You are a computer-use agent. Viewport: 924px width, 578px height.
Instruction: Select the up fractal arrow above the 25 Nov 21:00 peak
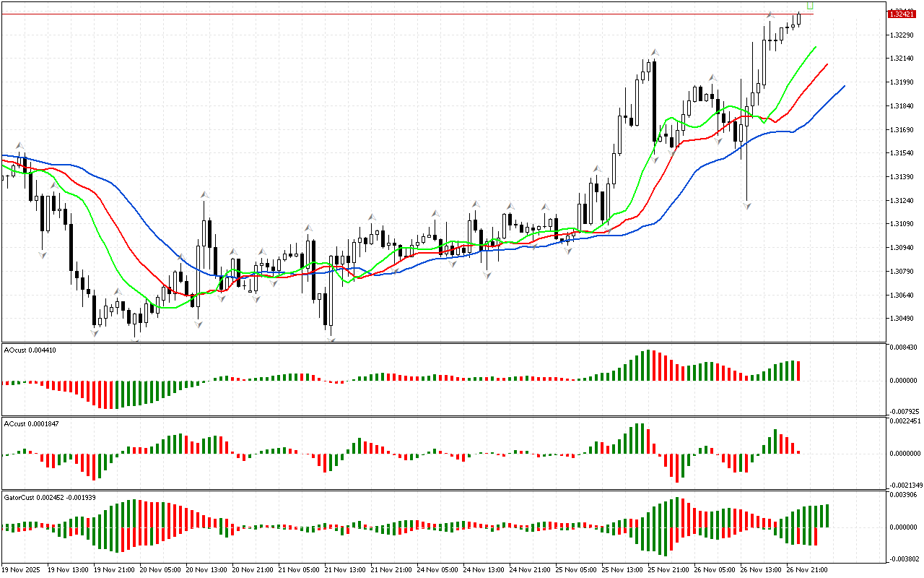pyautogui.click(x=655, y=52)
